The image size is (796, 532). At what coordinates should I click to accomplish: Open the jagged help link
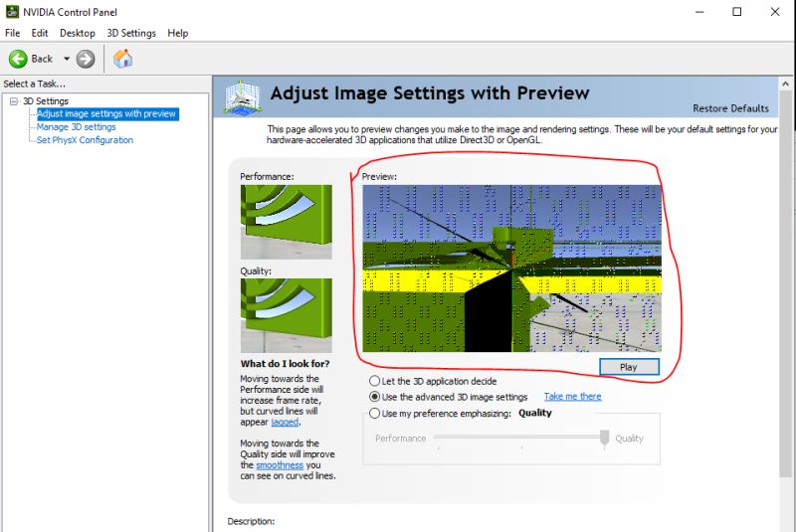285,422
